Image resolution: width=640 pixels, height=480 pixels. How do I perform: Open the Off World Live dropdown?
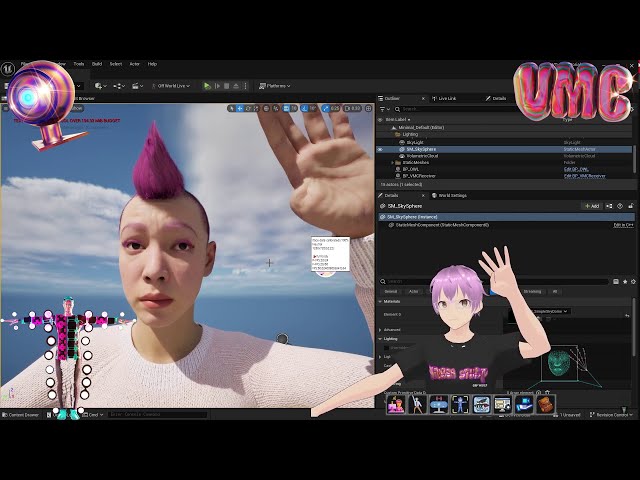point(171,86)
